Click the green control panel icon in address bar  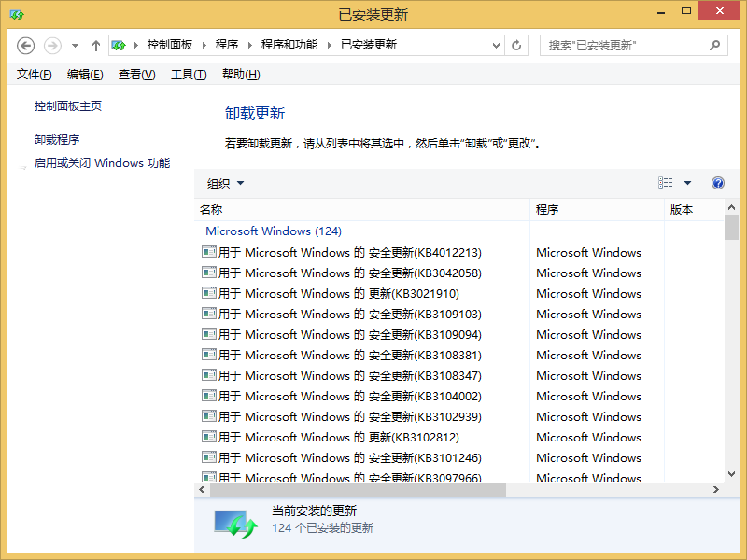tap(119, 45)
